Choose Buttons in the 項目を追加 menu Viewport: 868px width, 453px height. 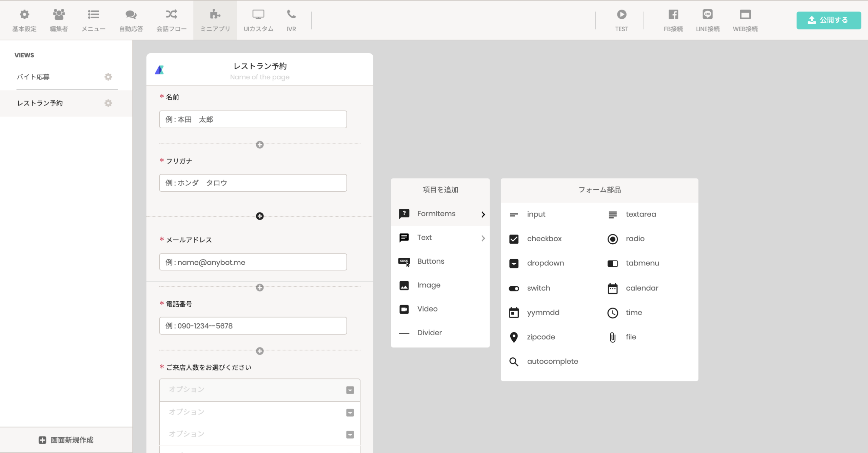(x=440, y=261)
